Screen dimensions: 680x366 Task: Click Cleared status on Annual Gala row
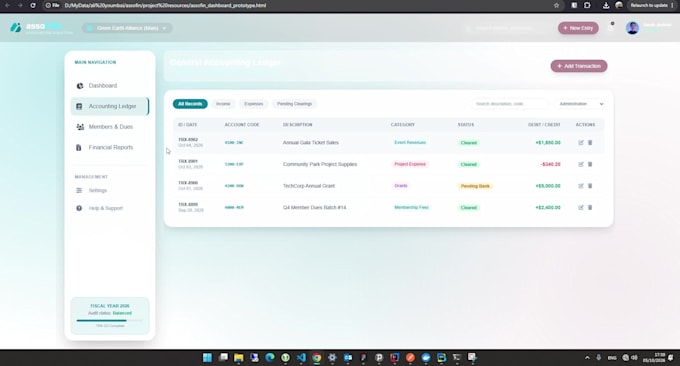468,143
